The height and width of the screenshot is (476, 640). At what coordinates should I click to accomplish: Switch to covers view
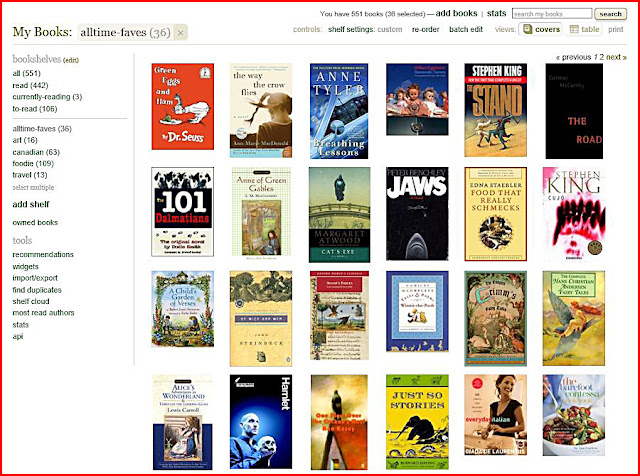pyautogui.click(x=541, y=29)
